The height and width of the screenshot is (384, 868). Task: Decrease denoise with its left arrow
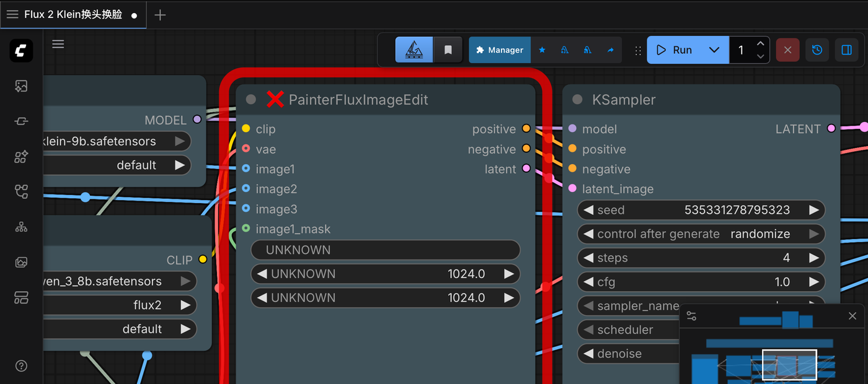click(588, 354)
